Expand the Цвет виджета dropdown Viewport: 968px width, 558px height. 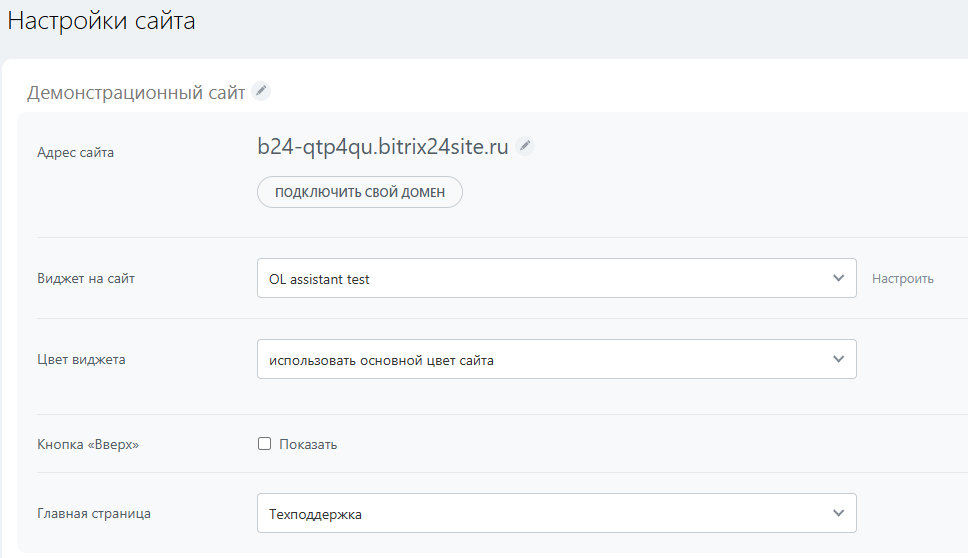[556, 359]
